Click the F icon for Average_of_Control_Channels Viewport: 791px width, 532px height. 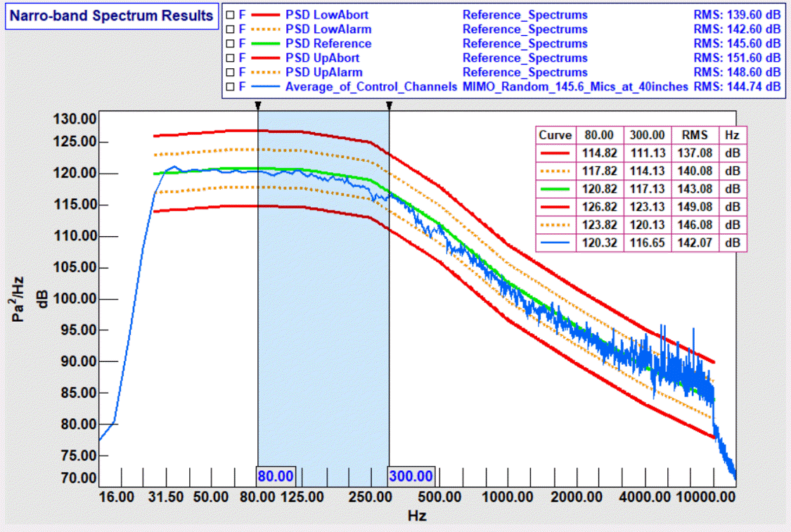(241, 86)
